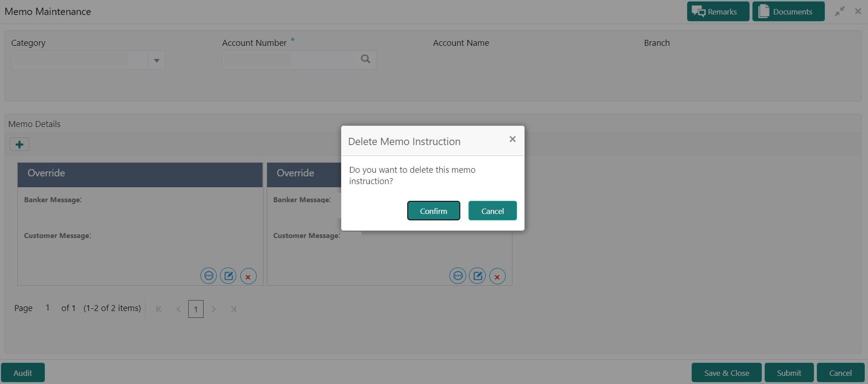Open the Documents panel
The width and height of the screenshot is (868, 384).
788,11
